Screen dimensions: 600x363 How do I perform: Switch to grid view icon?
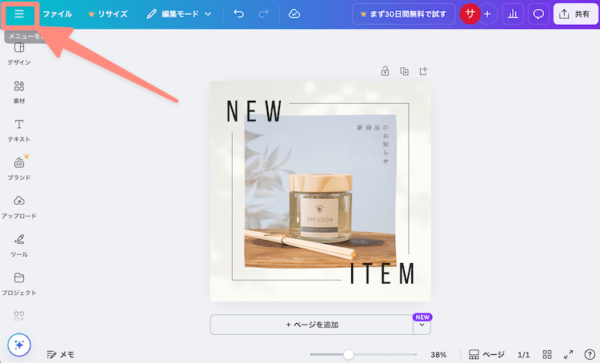[x=547, y=355]
